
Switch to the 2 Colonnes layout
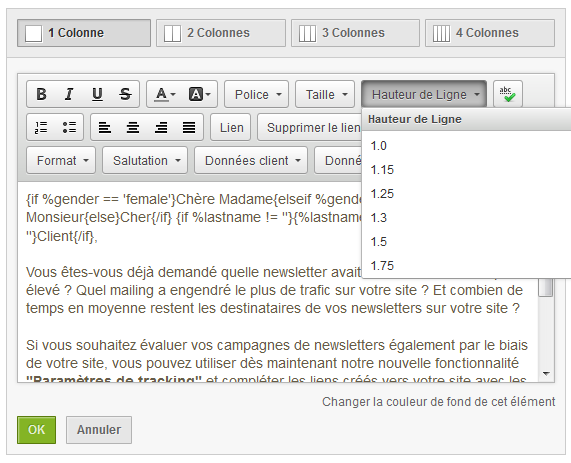point(221,33)
